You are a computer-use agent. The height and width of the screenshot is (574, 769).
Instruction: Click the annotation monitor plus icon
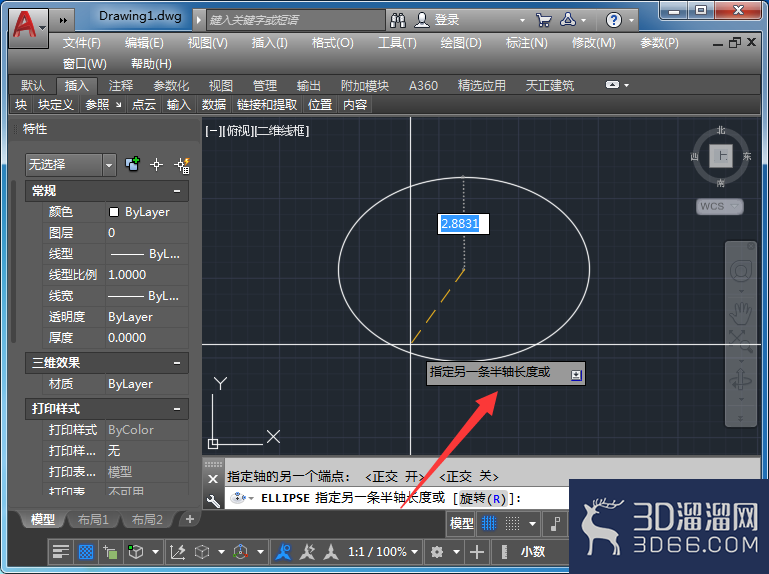pos(477,552)
